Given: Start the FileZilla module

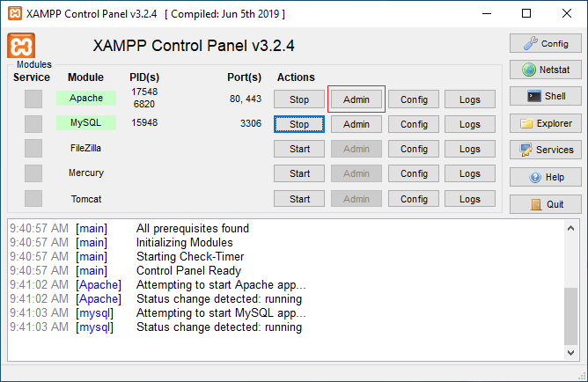Looking at the screenshot, I should coord(299,150).
